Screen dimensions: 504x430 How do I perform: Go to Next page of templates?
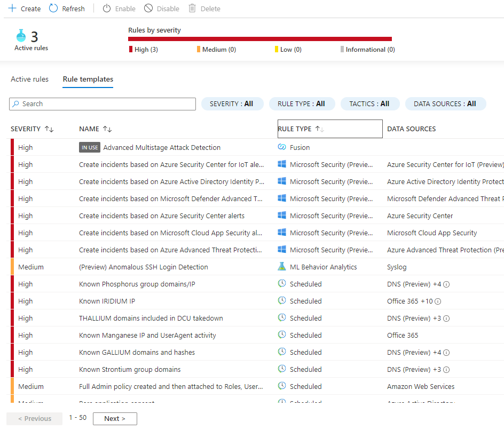click(115, 418)
